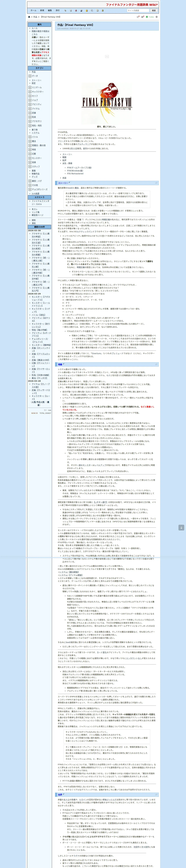186x868 pixels.
Task: Click the share icon in breadcrumb bar
Action: pyautogui.click(x=138, y=17)
